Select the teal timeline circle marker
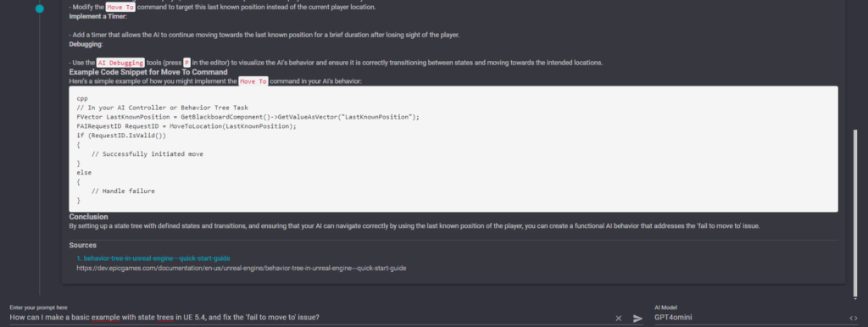The height and width of the screenshot is (327, 868). click(x=39, y=8)
